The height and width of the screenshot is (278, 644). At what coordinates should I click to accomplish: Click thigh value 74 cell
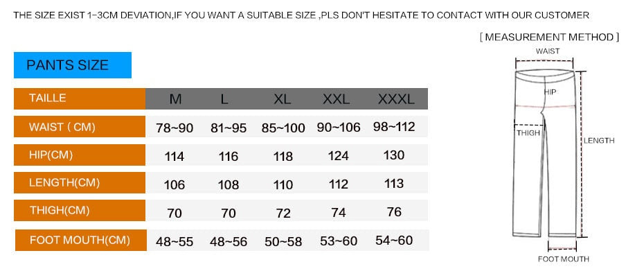tap(339, 213)
